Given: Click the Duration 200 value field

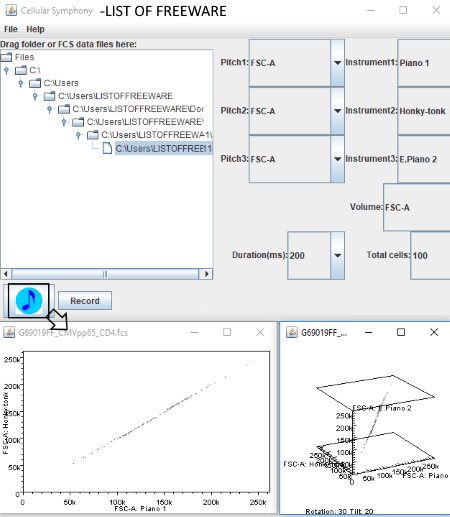Looking at the screenshot, I should (309, 255).
